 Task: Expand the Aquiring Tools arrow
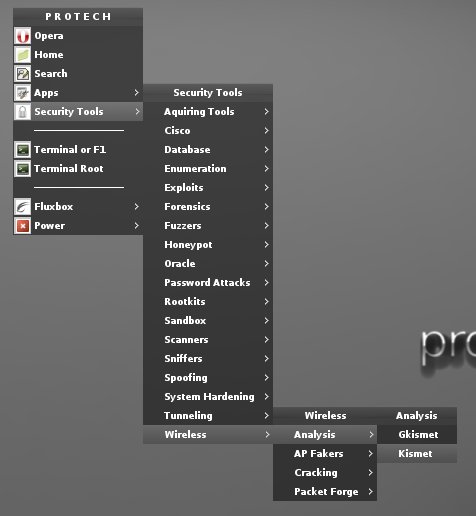pyautogui.click(x=266, y=111)
